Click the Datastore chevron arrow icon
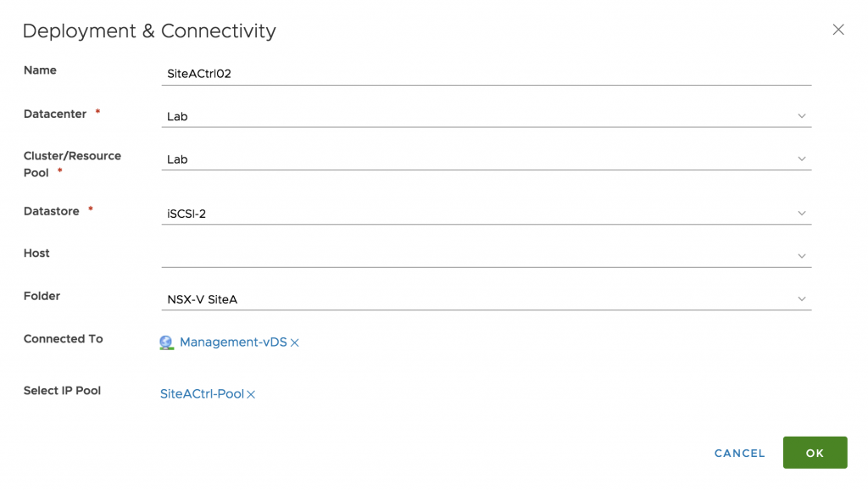Viewport: 868px width, 490px height. pos(802,213)
